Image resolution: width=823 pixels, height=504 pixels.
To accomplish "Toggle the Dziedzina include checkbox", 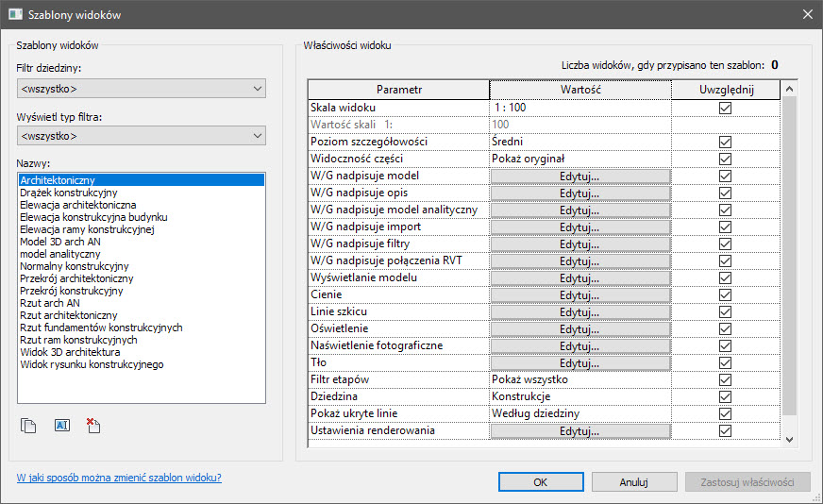I will (x=725, y=397).
